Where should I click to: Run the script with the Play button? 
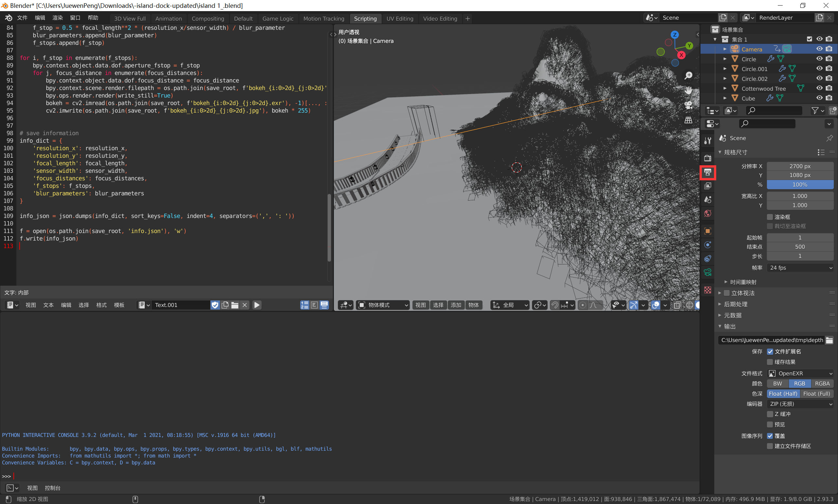click(257, 305)
